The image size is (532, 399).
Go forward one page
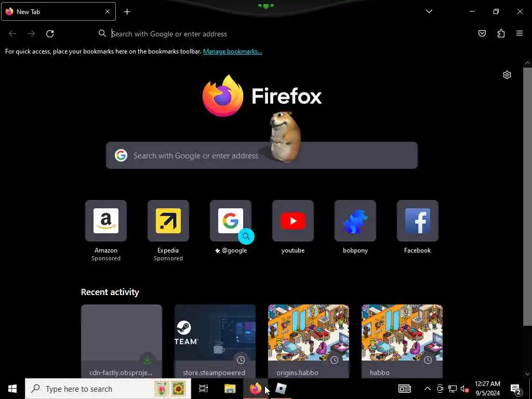coord(31,34)
